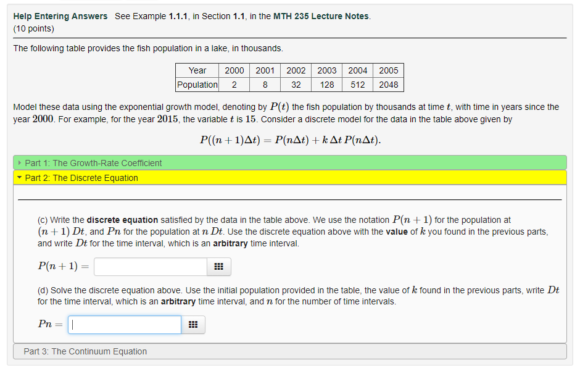
Task: Click the Population row label in table
Action: coord(196,83)
